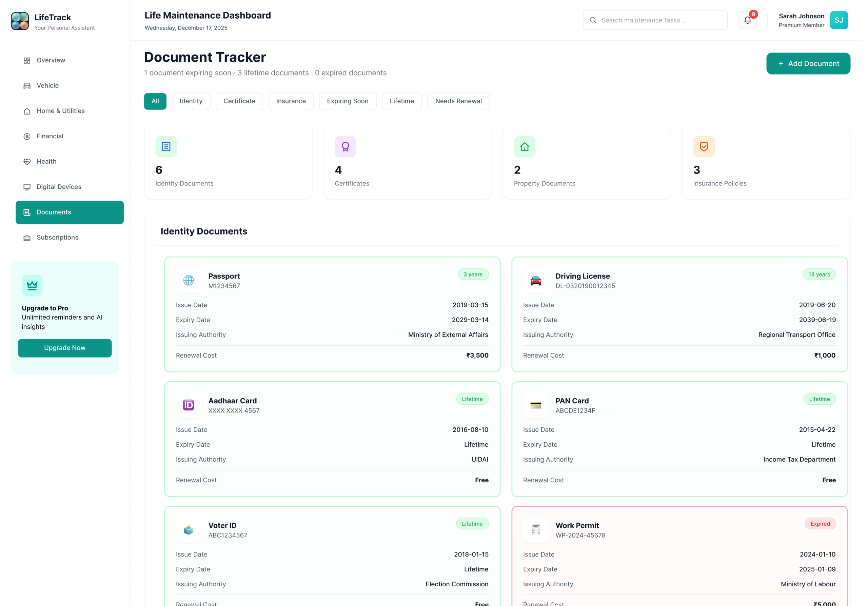868x606 pixels.
Task: Open the Health section in the sidebar
Action: point(46,162)
